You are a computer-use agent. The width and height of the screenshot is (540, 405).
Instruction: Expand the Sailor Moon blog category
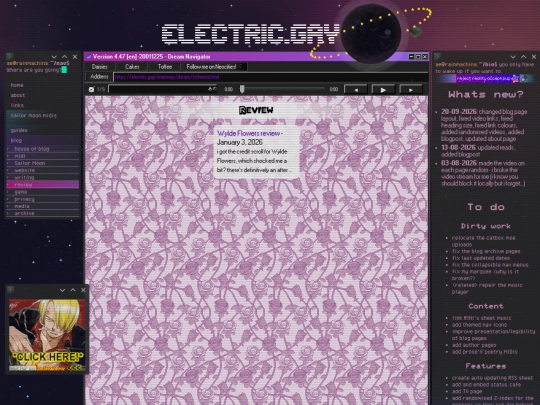[43, 163]
